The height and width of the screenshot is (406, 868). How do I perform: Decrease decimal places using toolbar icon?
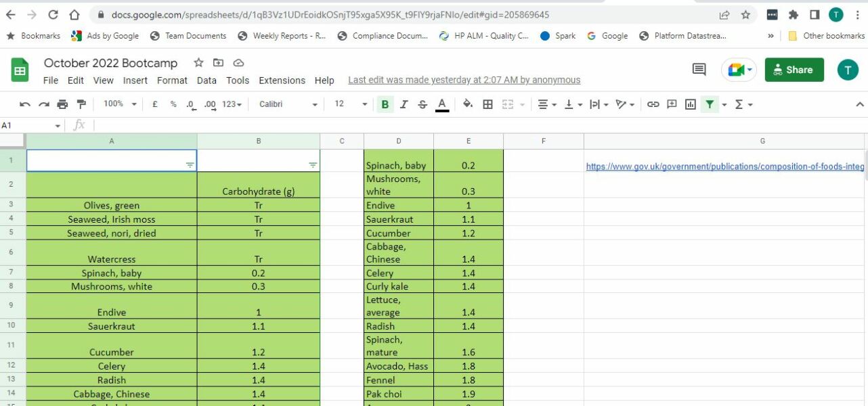[190, 104]
